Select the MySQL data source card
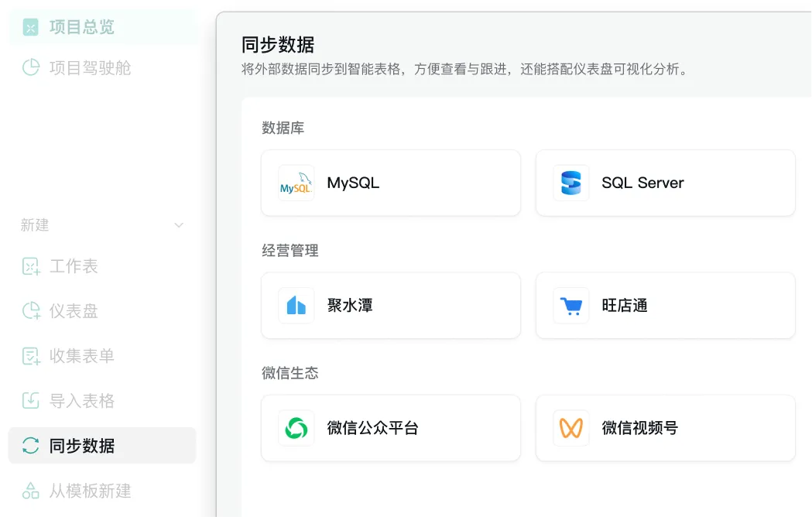Viewport: 812px width, 517px height. (x=390, y=183)
